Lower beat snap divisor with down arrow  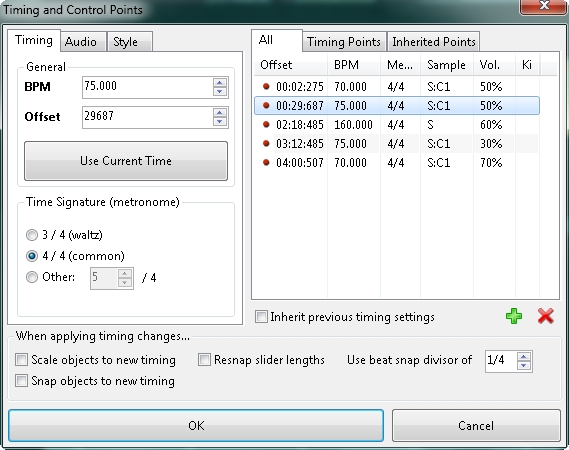[x=524, y=365]
